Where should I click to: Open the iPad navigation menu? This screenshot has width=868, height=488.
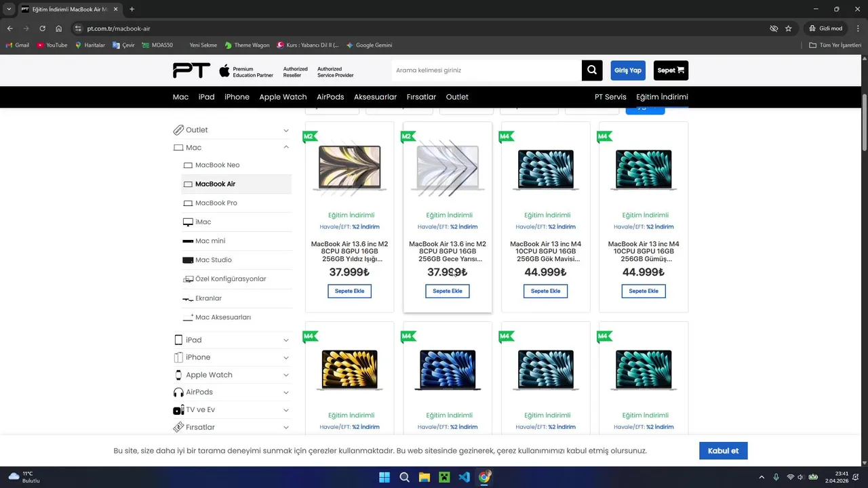click(206, 97)
